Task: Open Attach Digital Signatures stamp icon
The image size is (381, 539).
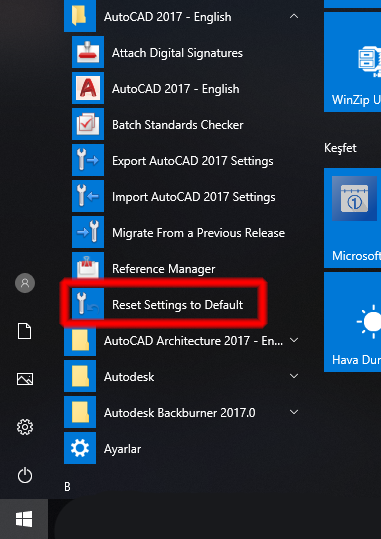Action: [x=88, y=52]
